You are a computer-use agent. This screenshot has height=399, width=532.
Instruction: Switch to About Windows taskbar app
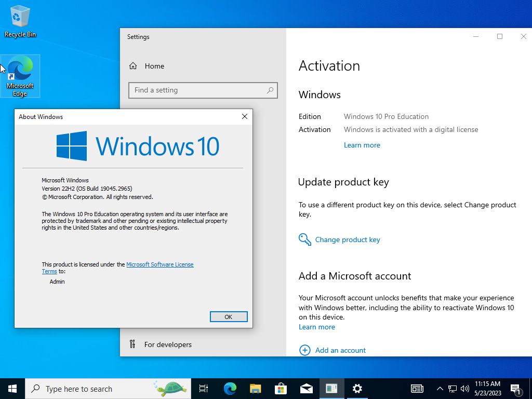(x=332, y=389)
